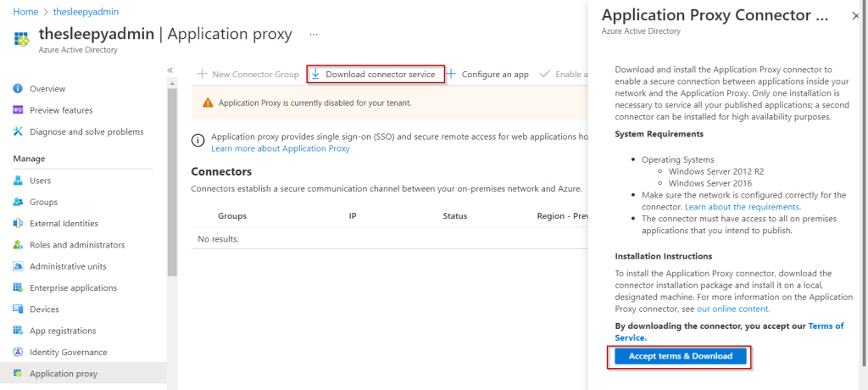Image resolution: width=868 pixels, height=390 pixels.
Task: Click the Users icon in Manage section
Action: pos(19,181)
